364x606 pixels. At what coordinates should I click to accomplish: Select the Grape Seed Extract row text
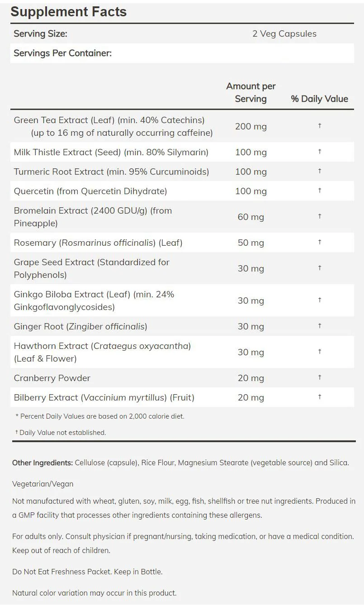[92, 268]
